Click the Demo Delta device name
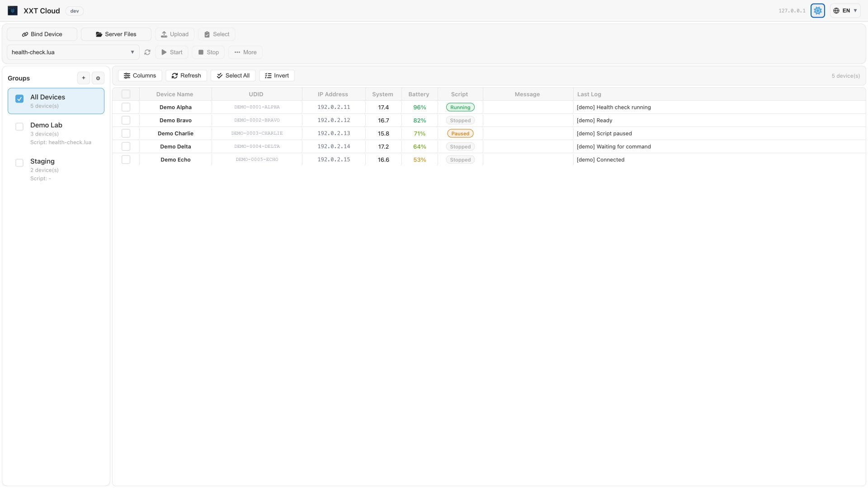Screen dimensions: 868x488 click(175, 147)
